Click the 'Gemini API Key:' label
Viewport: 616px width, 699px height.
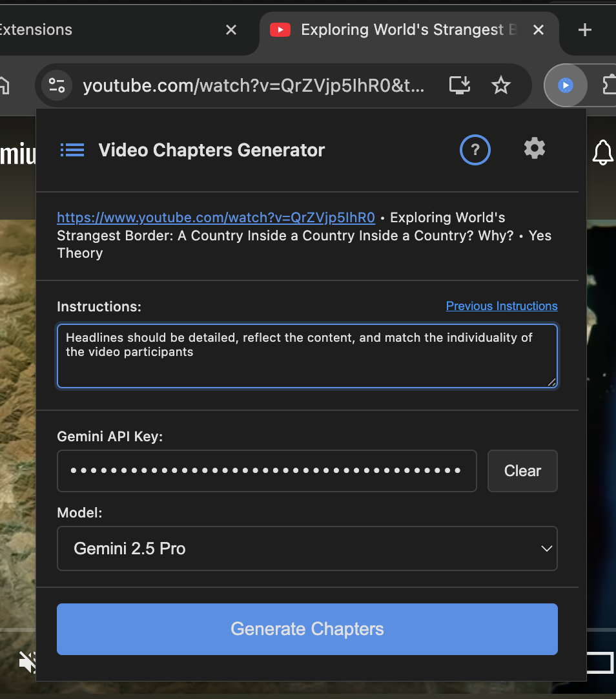(x=110, y=437)
